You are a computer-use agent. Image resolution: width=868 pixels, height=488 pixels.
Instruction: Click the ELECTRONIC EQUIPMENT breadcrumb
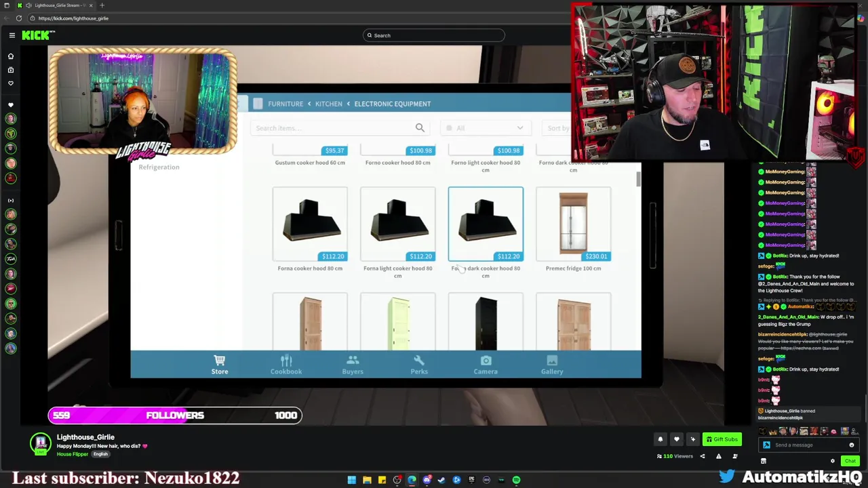pyautogui.click(x=392, y=104)
